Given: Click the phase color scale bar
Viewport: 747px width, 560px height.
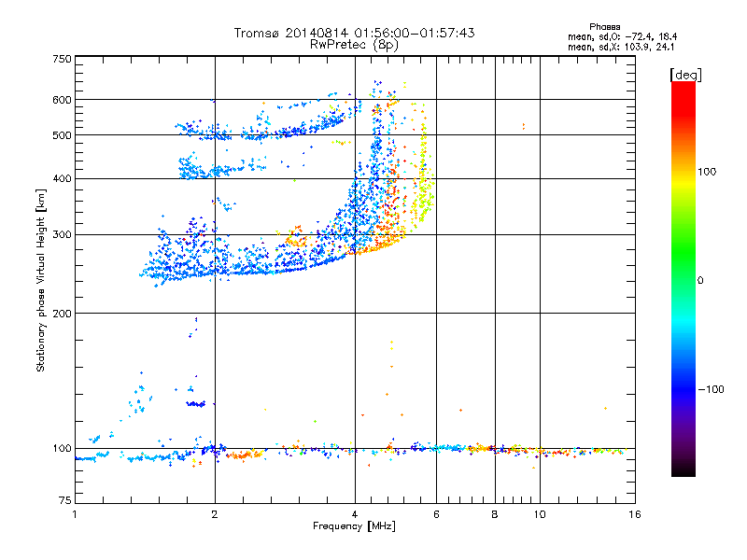Looking at the screenshot, I should (x=684, y=279).
